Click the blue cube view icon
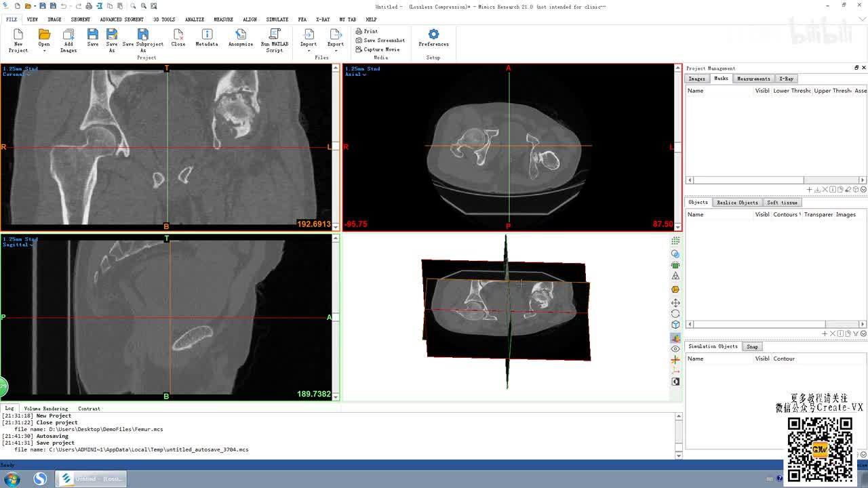This screenshot has height=488, width=868. coord(675,325)
